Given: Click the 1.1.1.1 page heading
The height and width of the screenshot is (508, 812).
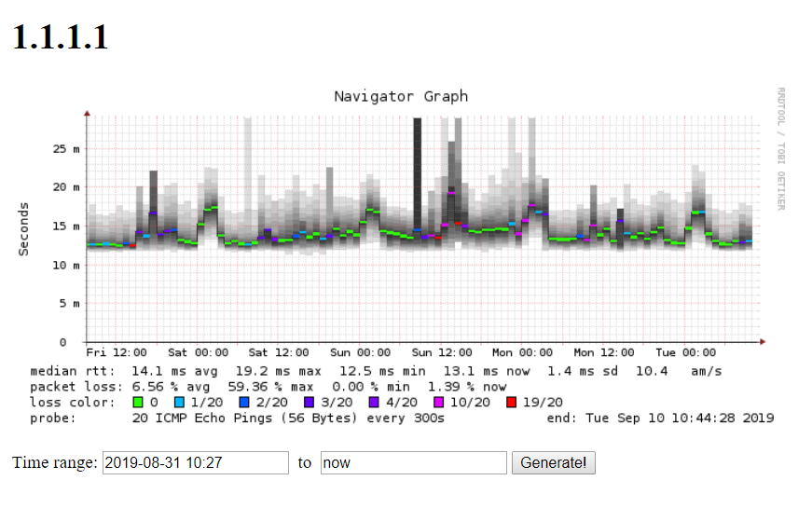Looking at the screenshot, I should pos(60,37).
